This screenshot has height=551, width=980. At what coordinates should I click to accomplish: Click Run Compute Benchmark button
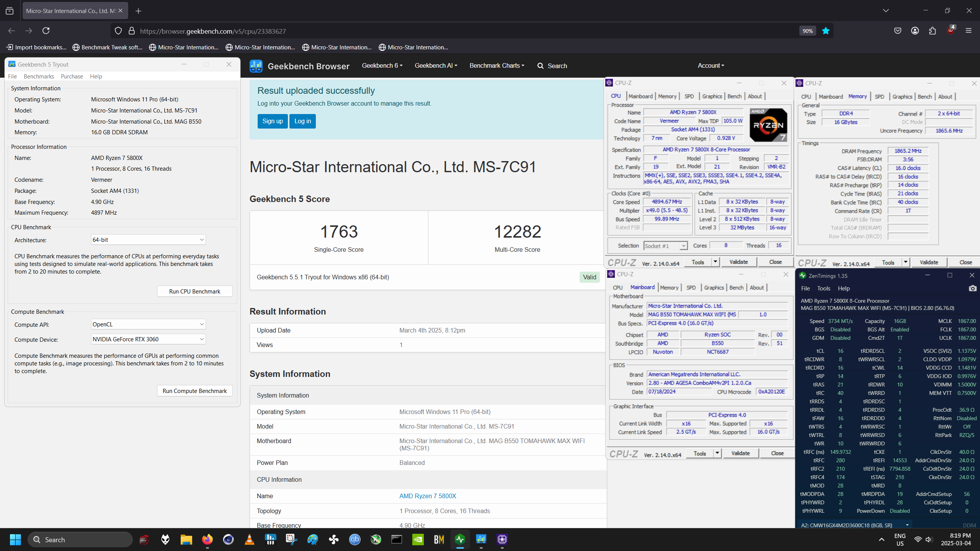click(194, 391)
